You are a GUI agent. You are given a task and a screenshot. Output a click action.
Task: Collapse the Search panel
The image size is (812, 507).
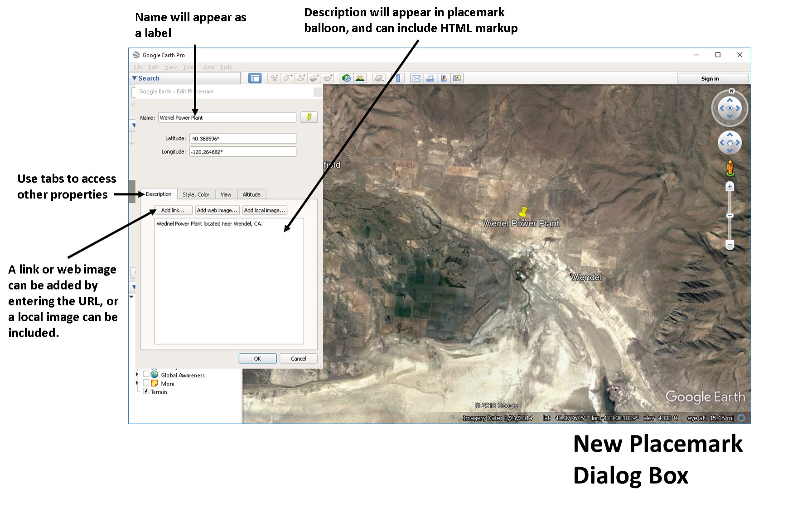tap(135, 78)
